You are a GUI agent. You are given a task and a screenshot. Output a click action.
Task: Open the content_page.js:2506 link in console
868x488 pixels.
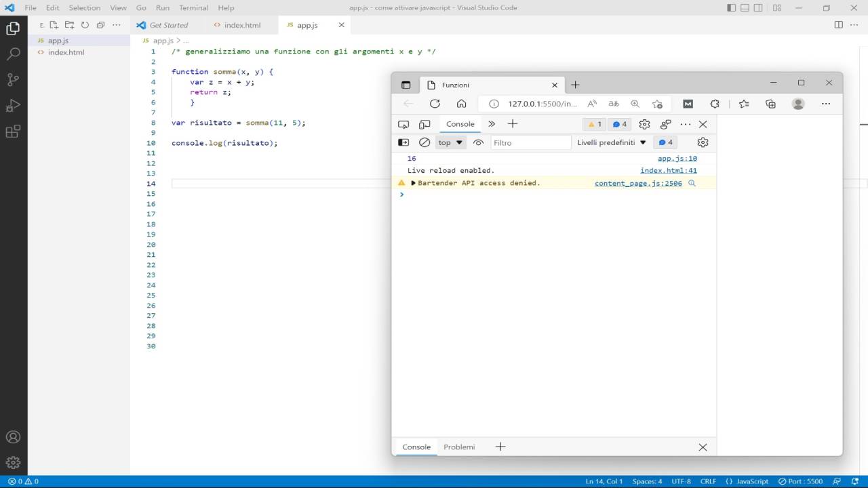[637, 183]
